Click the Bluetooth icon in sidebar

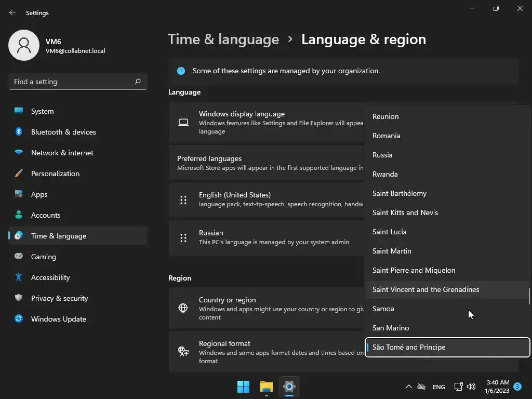tap(19, 131)
